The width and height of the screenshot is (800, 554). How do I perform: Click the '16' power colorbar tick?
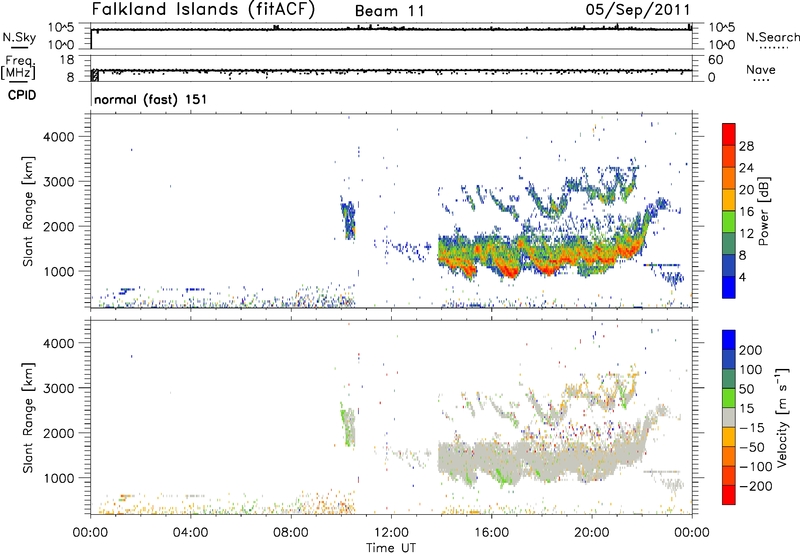(x=746, y=212)
